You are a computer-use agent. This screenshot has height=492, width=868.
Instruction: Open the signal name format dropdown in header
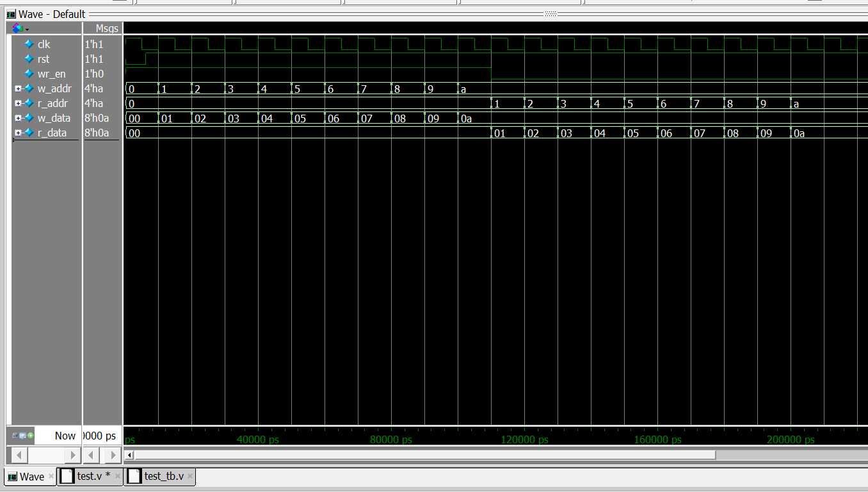[x=20, y=29]
